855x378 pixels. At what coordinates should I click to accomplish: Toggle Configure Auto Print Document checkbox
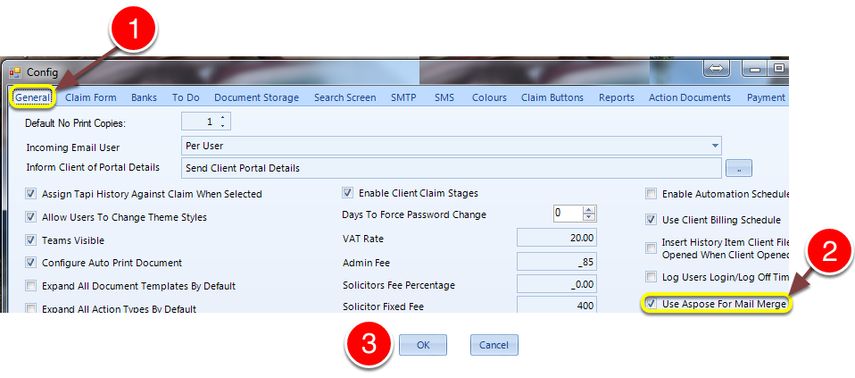(31, 262)
